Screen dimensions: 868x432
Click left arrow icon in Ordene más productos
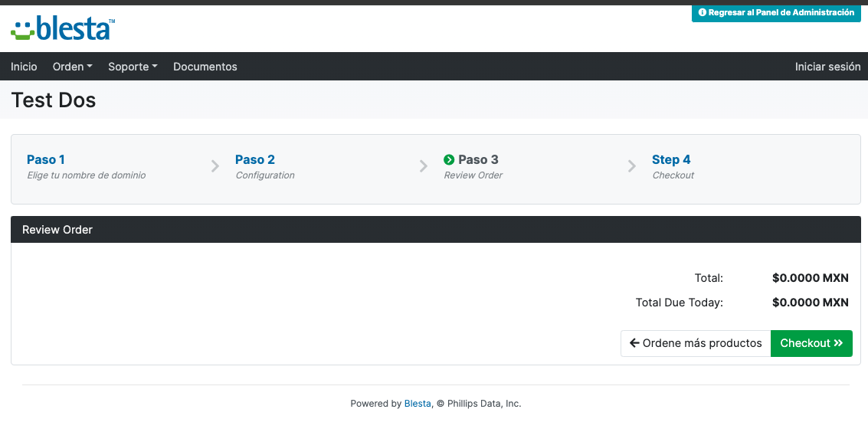pyautogui.click(x=634, y=343)
